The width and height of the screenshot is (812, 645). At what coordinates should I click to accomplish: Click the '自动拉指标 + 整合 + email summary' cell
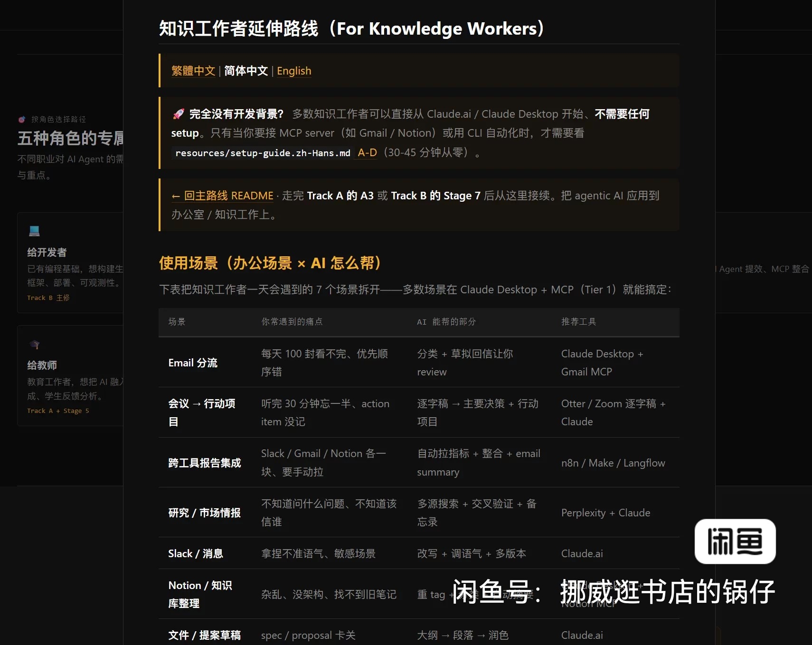coord(479,463)
